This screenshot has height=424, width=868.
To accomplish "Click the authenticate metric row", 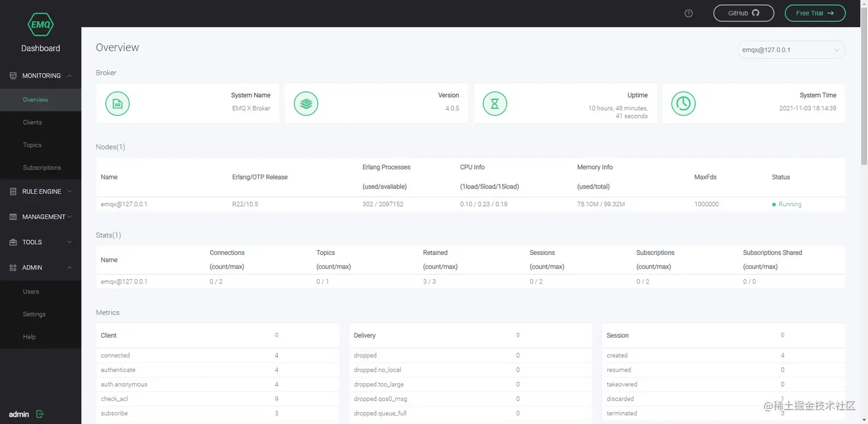I will 218,370.
